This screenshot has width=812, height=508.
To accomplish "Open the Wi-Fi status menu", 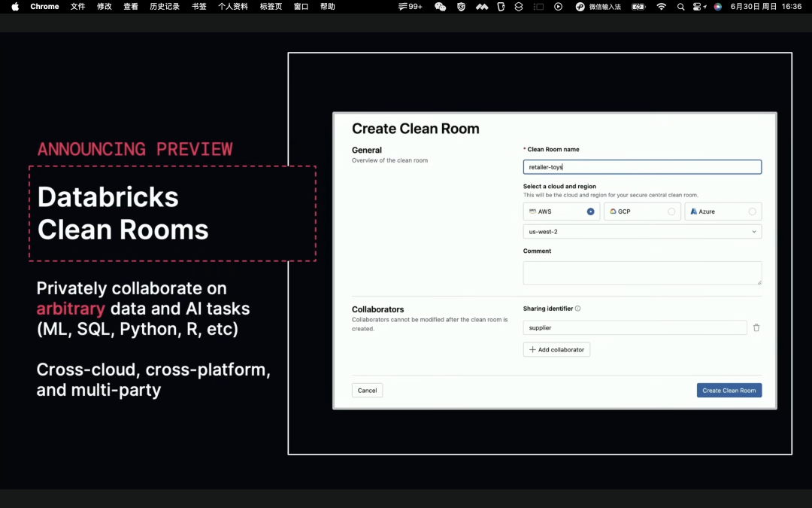I will tap(662, 7).
